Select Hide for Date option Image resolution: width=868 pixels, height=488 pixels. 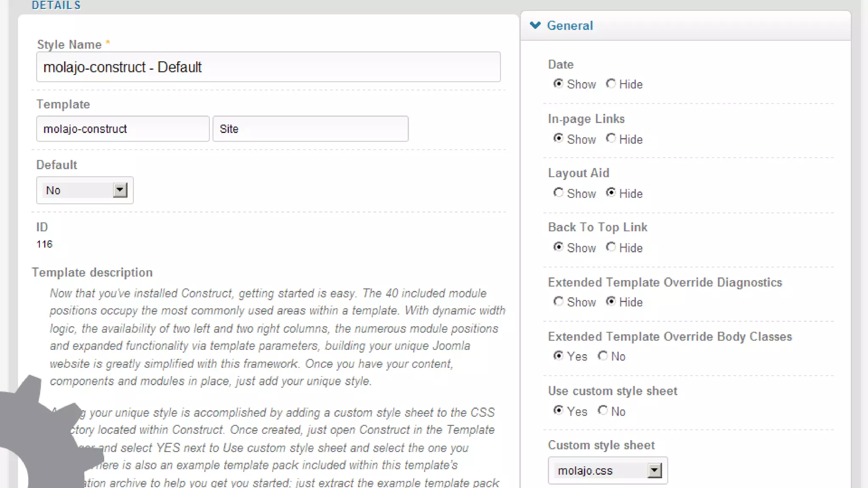[x=610, y=83]
